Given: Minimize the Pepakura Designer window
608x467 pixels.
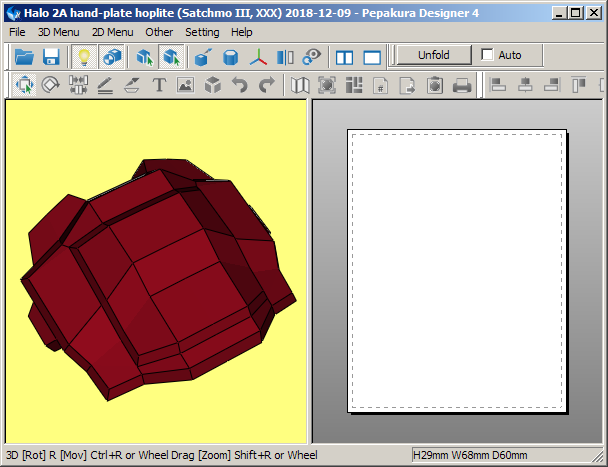Looking at the screenshot, I should 559,13.
